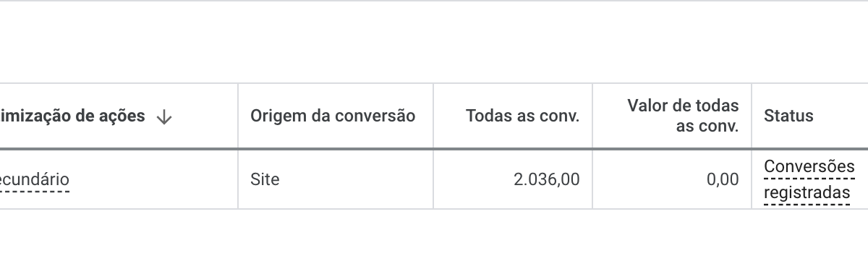Click the blank area above the table header

pos(434,42)
